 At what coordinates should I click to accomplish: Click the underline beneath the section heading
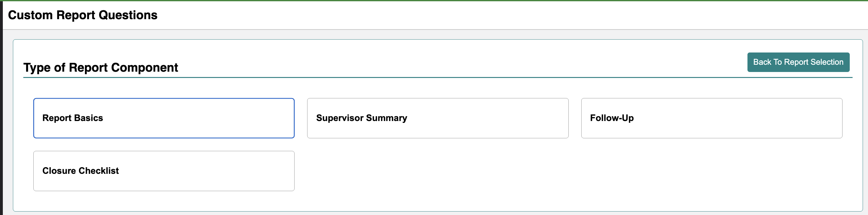pos(438,77)
